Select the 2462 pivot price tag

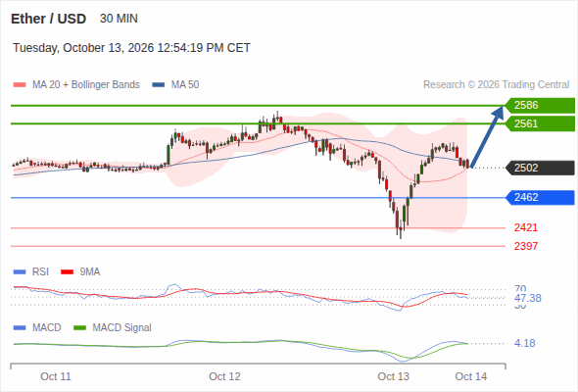[x=540, y=197]
